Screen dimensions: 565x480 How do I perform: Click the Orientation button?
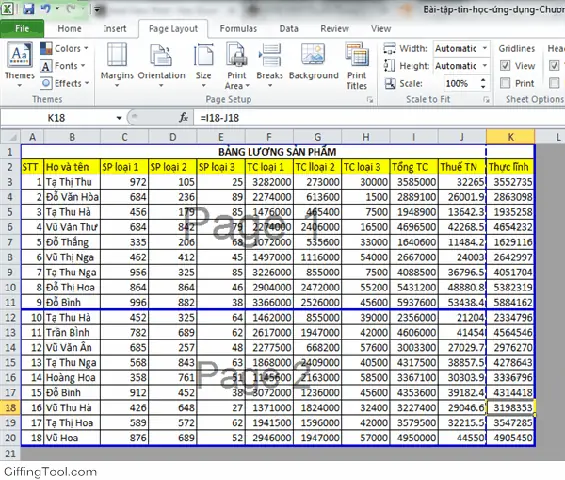point(161,65)
